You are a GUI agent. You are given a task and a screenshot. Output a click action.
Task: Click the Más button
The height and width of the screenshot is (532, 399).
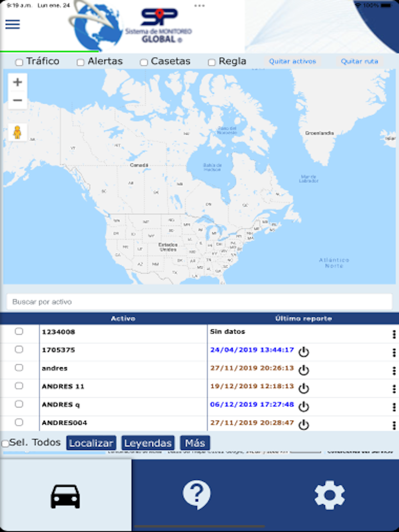[195, 443]
